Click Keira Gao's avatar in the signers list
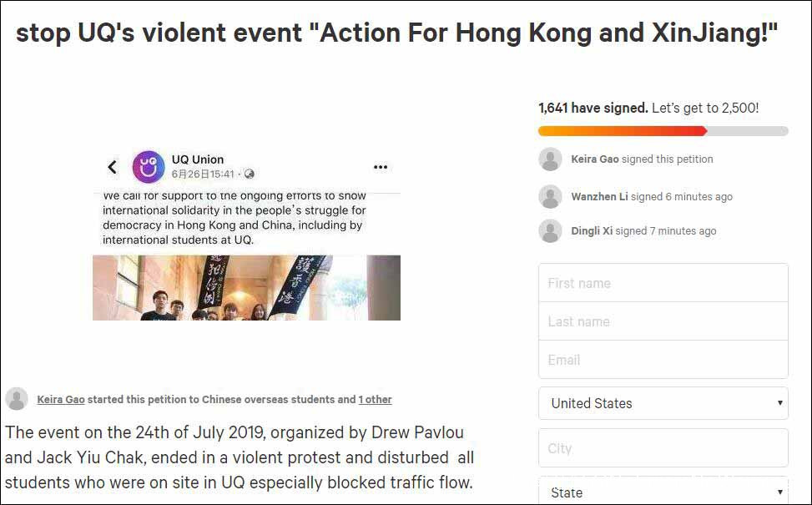 [550, 159]
